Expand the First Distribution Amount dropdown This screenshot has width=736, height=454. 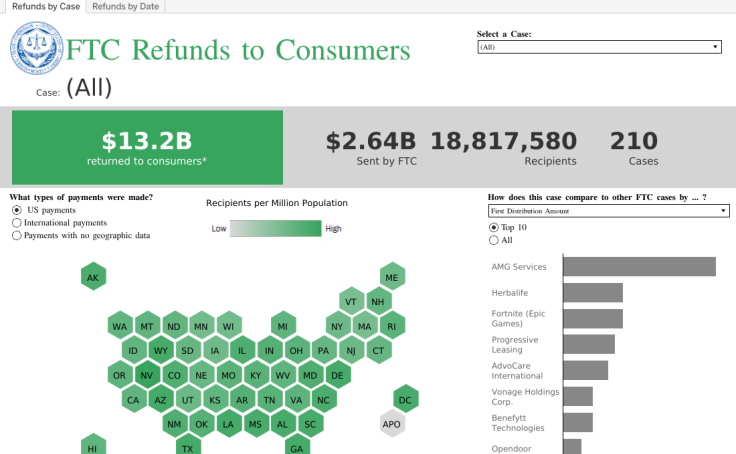[608, 211]
